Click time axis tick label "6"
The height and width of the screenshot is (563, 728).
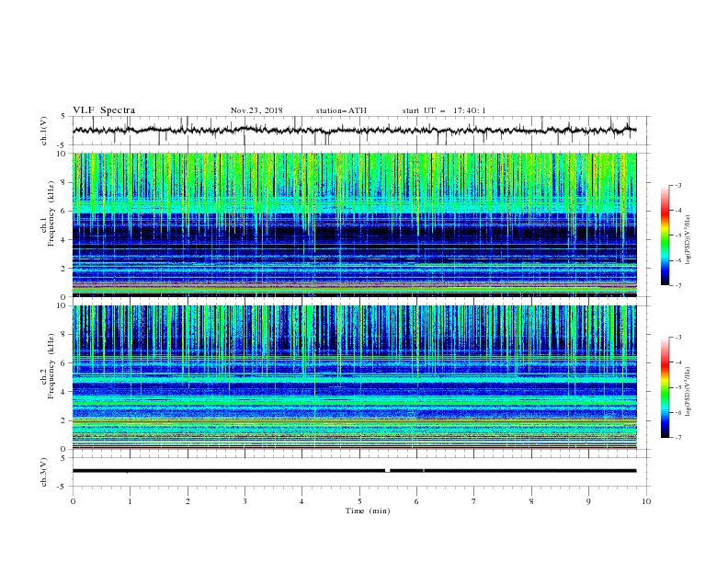pyautogui.click(x=416, y=501)
